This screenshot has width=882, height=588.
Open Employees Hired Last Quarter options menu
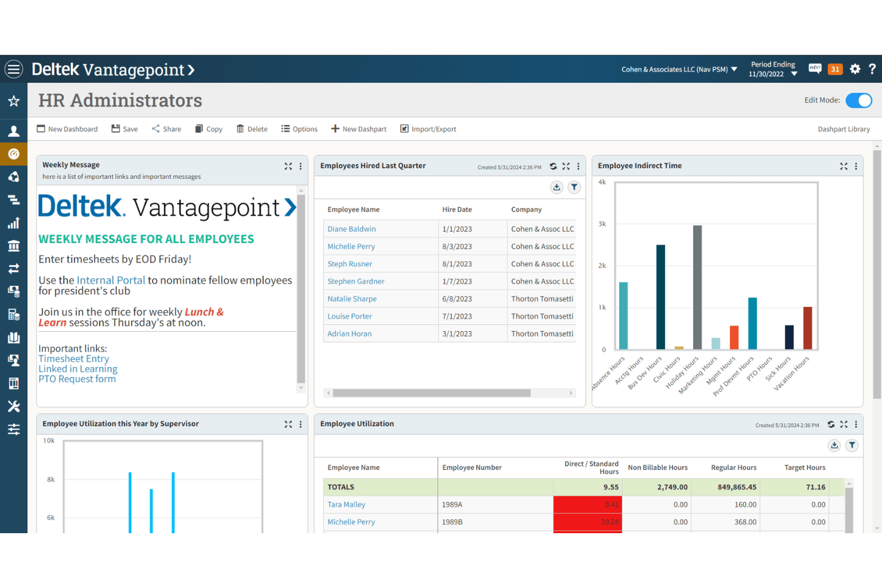(x=578, y=166)
